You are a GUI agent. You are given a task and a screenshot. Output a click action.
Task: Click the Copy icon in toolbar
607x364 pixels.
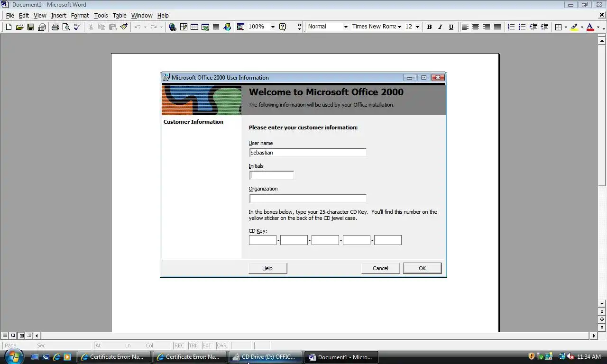[x=101, y=27]
